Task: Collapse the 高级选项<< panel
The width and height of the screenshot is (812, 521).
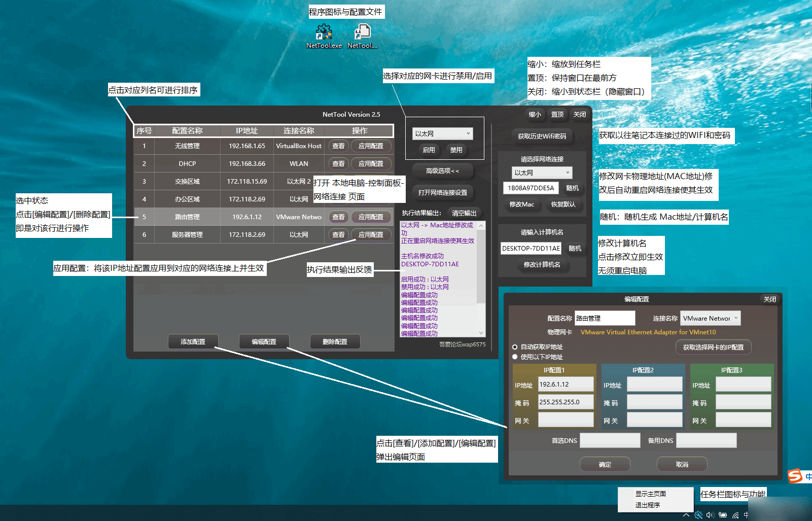Action: click(x=442, y=171)
